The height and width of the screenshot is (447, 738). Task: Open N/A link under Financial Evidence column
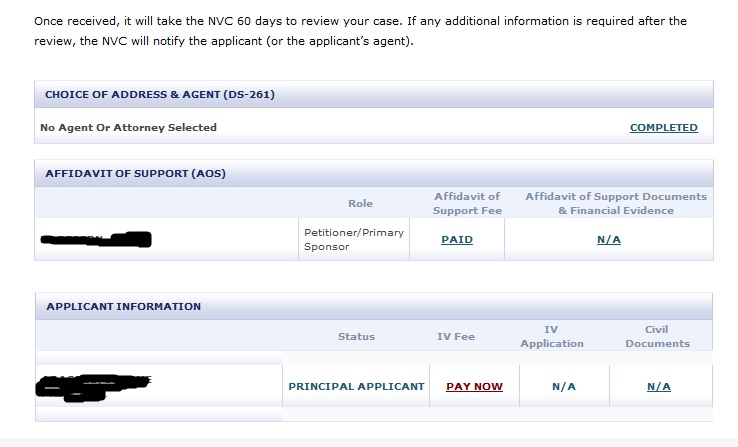(609, 240)
